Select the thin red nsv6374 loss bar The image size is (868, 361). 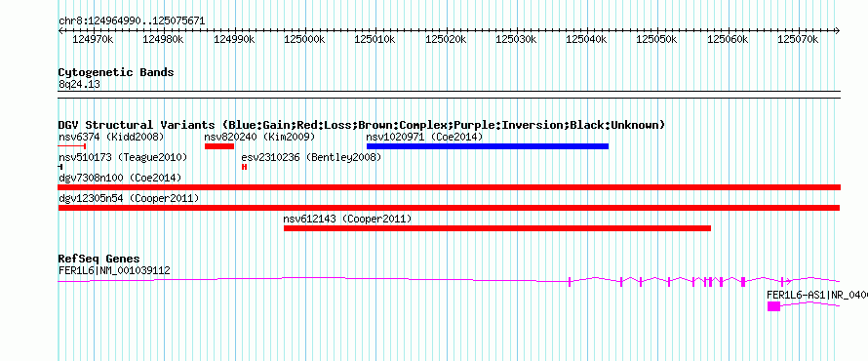71,146
